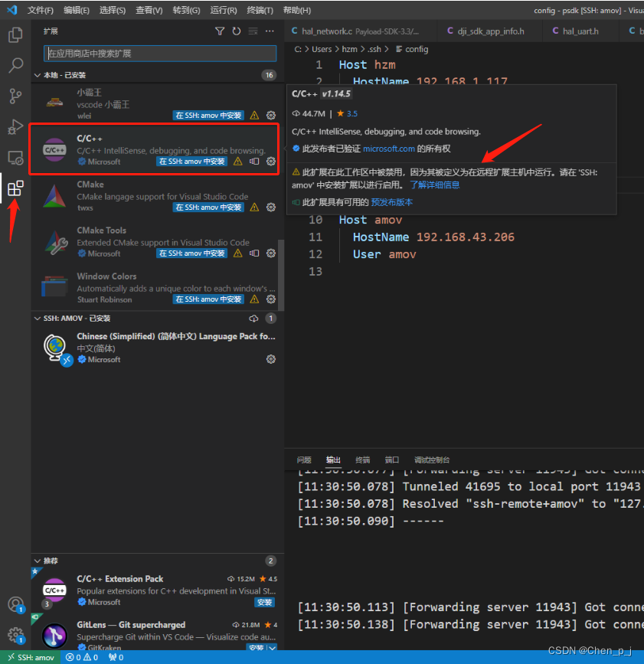Open the Extensions view in the activity bar

point(15,188)
